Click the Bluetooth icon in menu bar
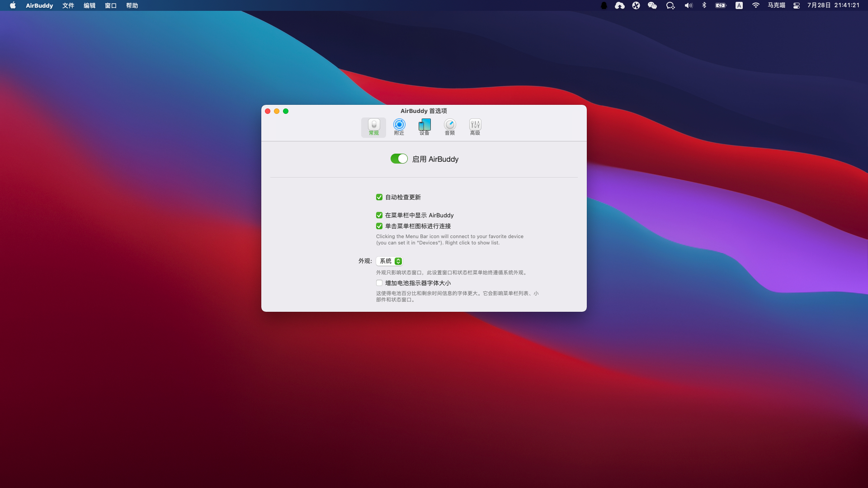This screenshot has width=868, height=488. (x=704, y=5)
